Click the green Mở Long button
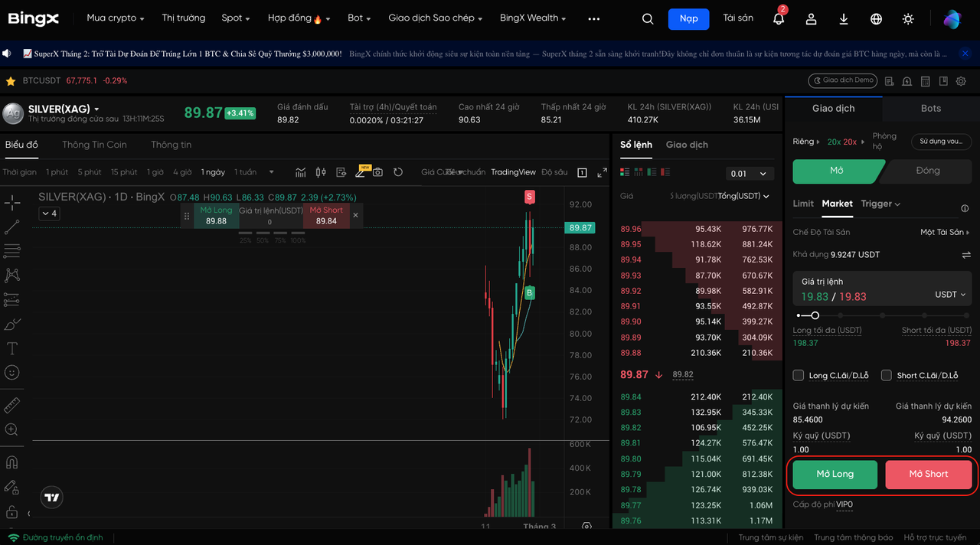The width and height of the screenshot is (980, 545). (x=835, y=474)
